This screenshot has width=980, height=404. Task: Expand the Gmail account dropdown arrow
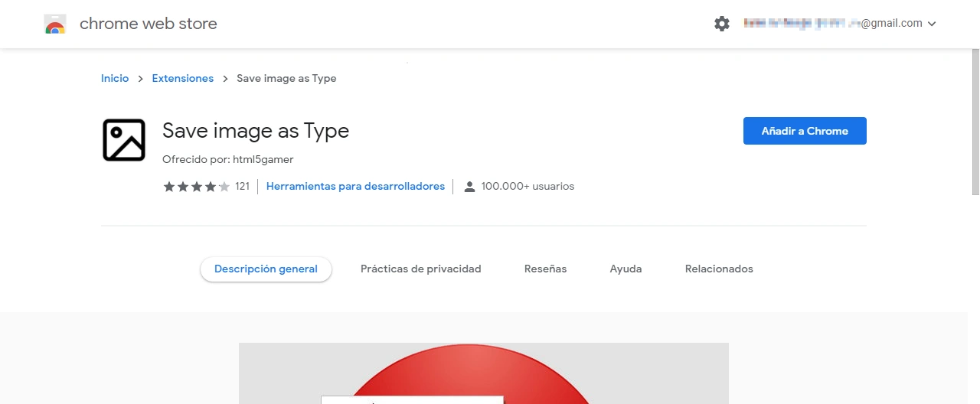tap(932, 24)
